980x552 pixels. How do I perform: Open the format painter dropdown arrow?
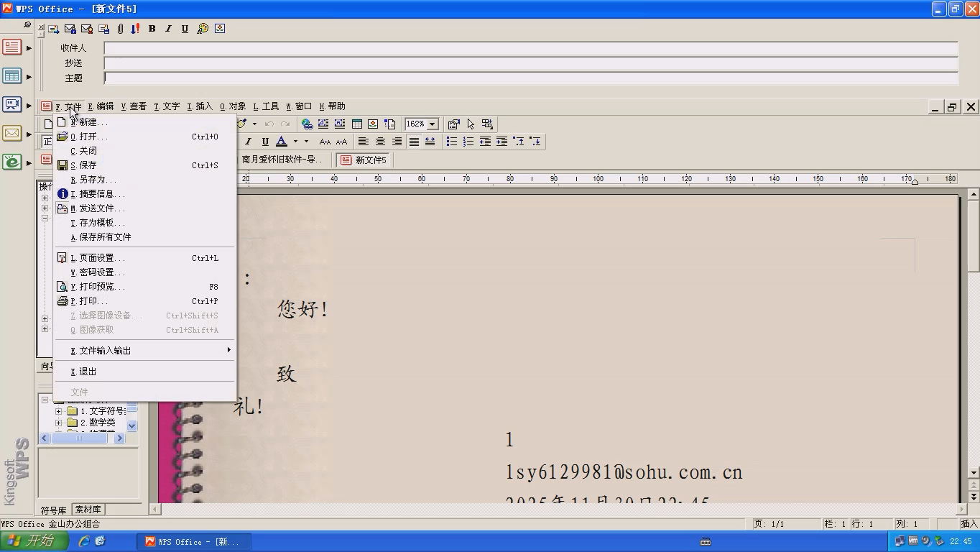(x=254, y=124)
